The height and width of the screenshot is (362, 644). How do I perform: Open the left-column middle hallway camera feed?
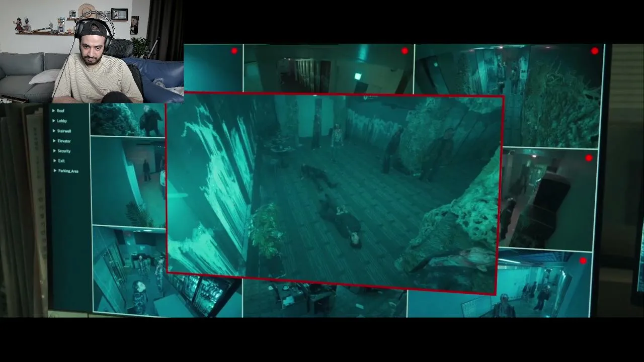129,182
